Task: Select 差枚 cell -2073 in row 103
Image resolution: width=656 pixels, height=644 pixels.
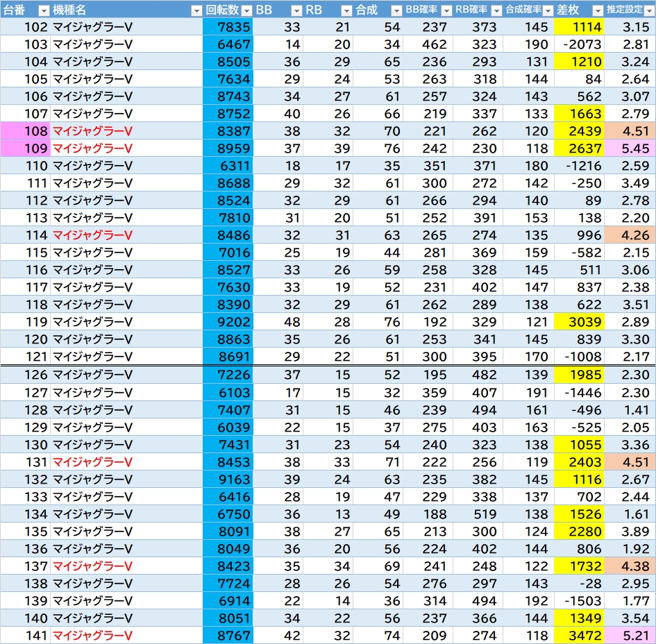Action: (579, 44)
